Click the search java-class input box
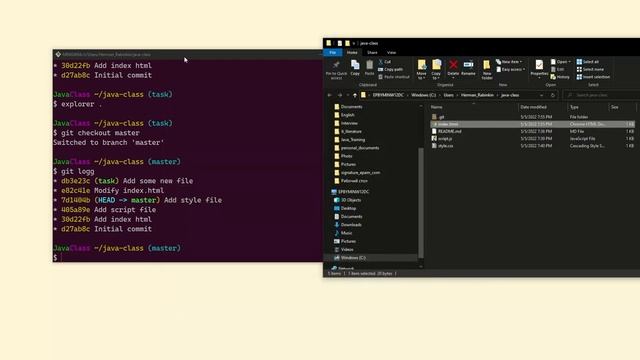 (x=602, y=95)
